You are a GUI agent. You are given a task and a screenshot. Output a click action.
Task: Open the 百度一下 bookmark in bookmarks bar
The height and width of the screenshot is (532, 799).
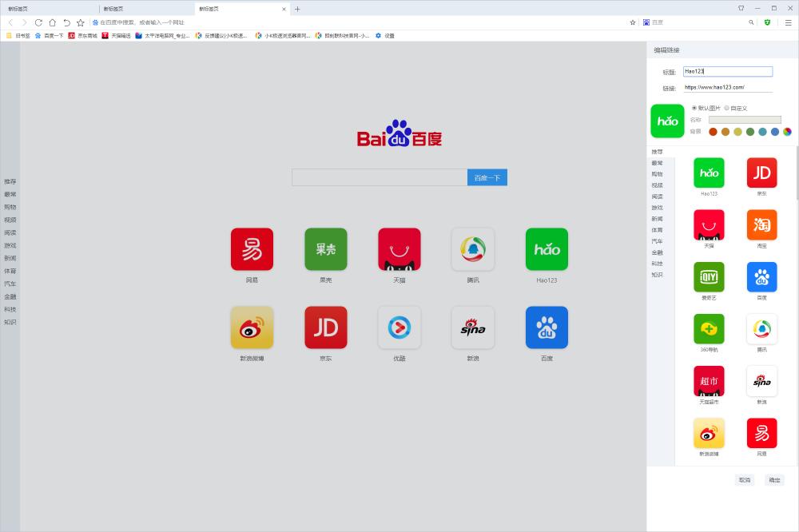[50, 36]
